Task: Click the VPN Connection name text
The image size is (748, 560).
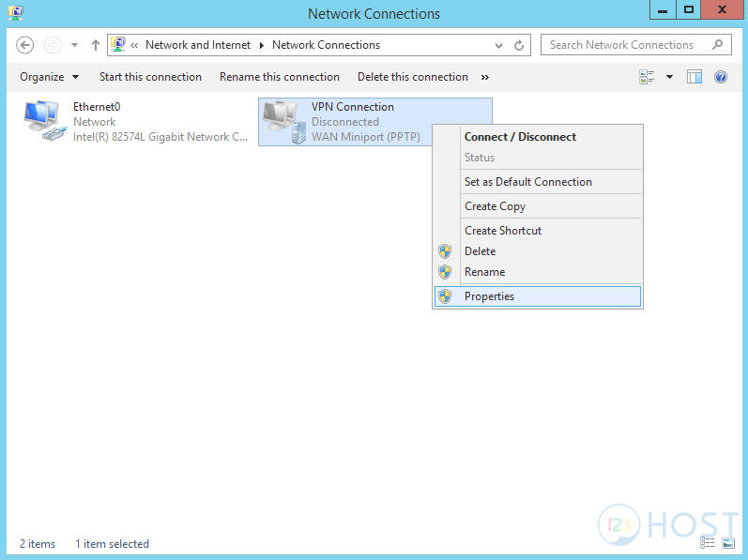Action: pyautogui.click(x=353, y=107)
